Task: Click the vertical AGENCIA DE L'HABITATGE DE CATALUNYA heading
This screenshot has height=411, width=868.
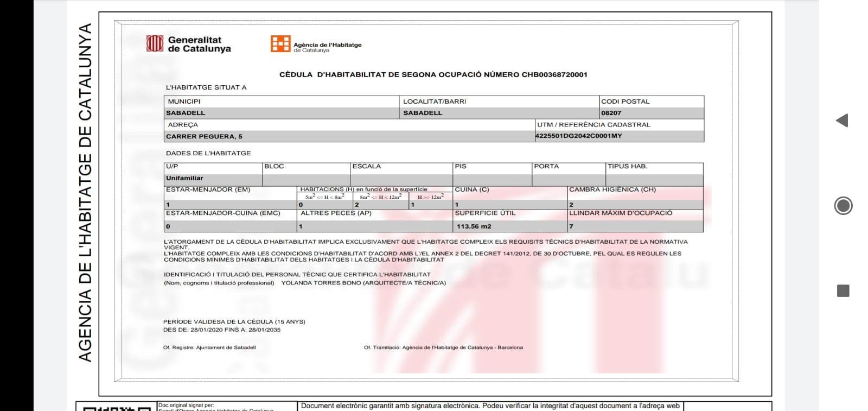Action: point(85,193)
